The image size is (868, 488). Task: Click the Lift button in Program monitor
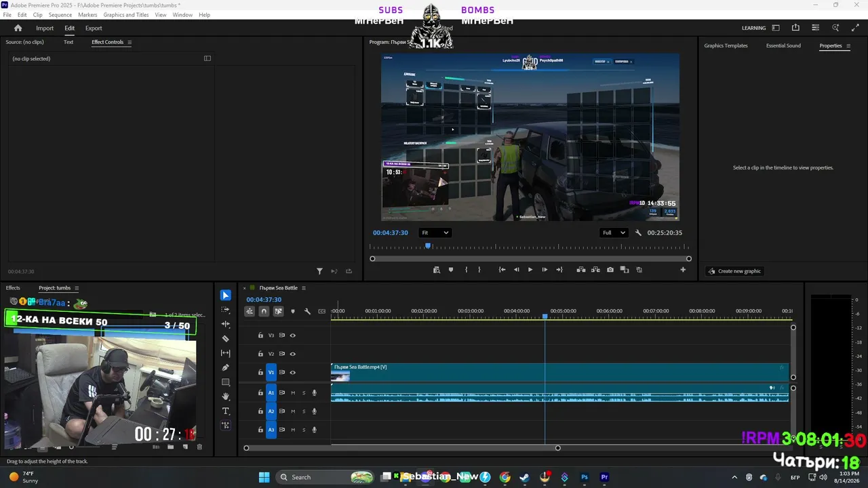click(581, 270)
